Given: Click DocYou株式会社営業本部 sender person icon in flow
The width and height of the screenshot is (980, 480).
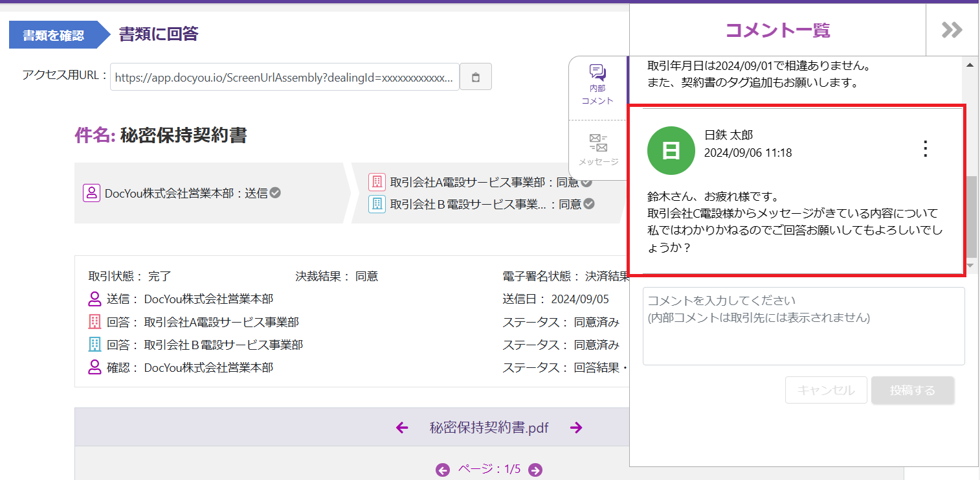Looking at the screenshot, I should 91,193.
